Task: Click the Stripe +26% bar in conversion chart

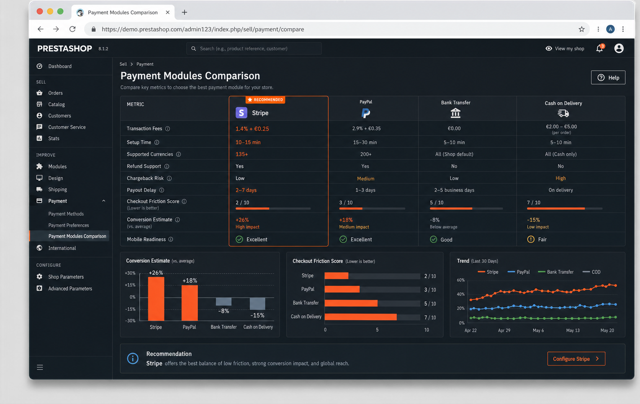Action: 156,299
